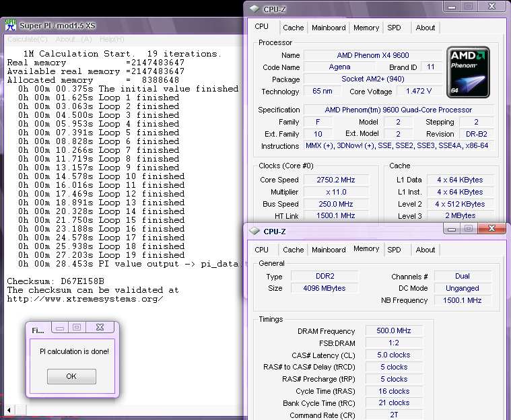Image resolution: width=511 pixels, height=420 pixels.
Task: Click the NB Frequency value '1500.1 MHz'
Action: 462,300
